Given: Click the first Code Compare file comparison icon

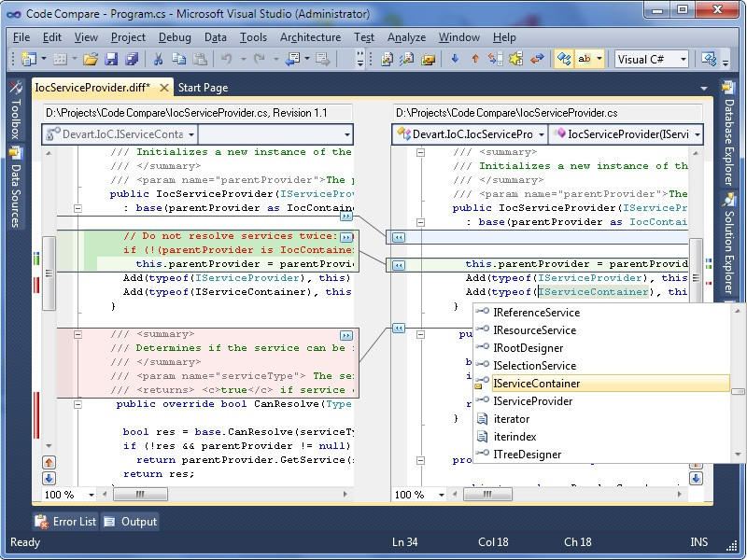Looking at the screenshot, I should 387,59.
